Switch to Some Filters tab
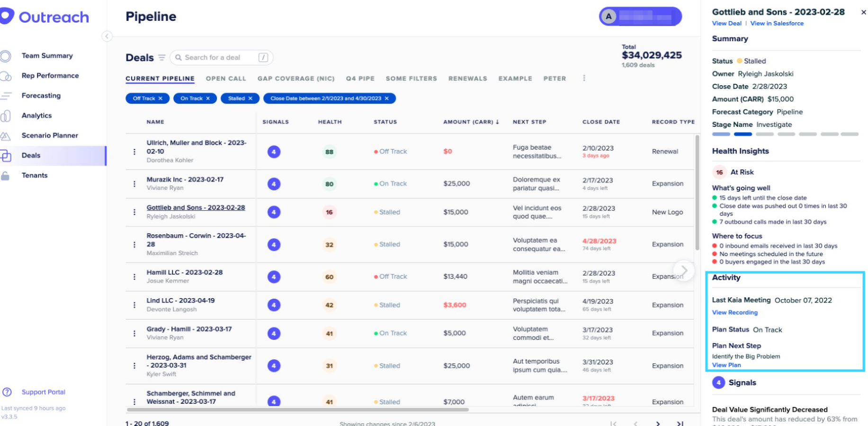This screenshot has width=868, height=426. [411, 79]
